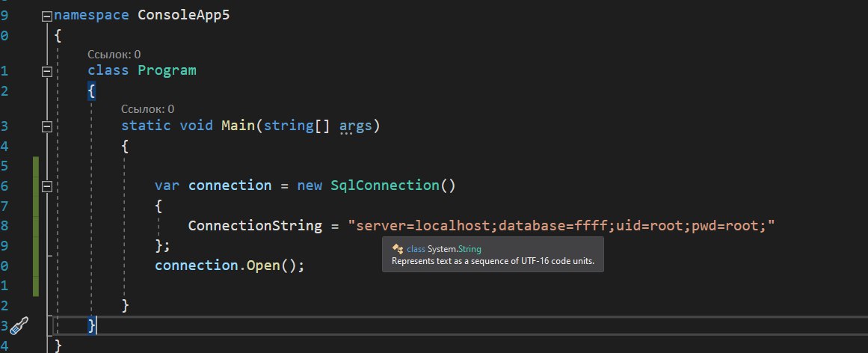Image resolution: width=868 pixels, height=353 pixels.
Task: Click the args parameter
Action: [x=355, y=126]
